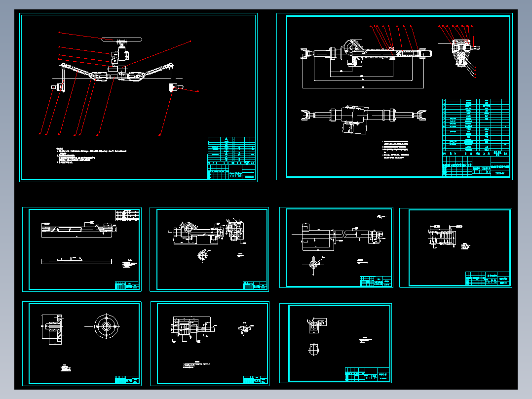
Task: Select the steering gear assembly sheet with parts list
Action: pos(394,96)
